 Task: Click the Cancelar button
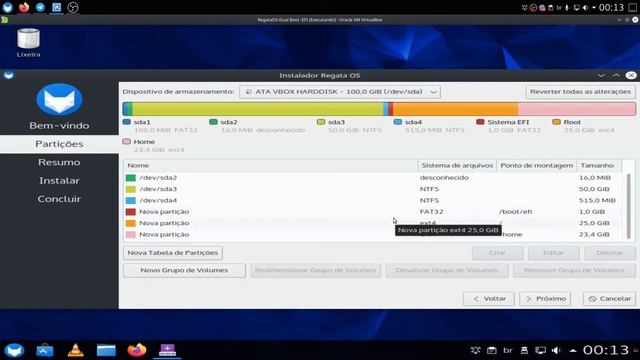[x=609, y=299]
